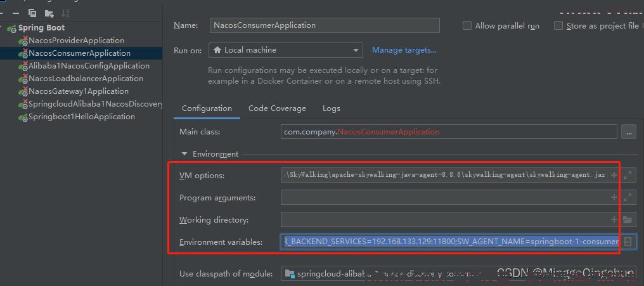Screen dimensions: 644x286
Task: Click the NacosProviderApplication run config icon
Action: point(23,41)
